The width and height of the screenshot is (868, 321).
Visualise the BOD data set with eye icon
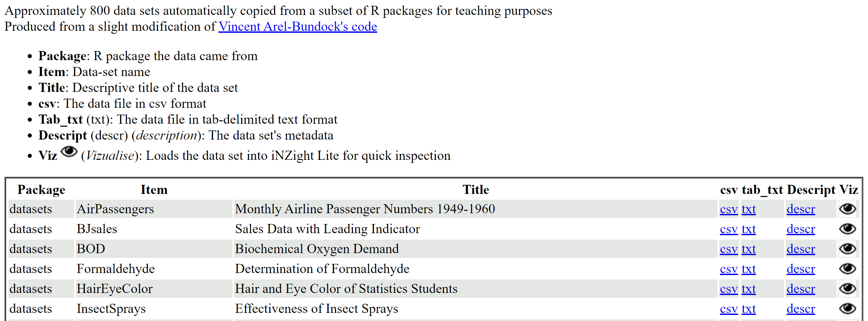[847, 249]
